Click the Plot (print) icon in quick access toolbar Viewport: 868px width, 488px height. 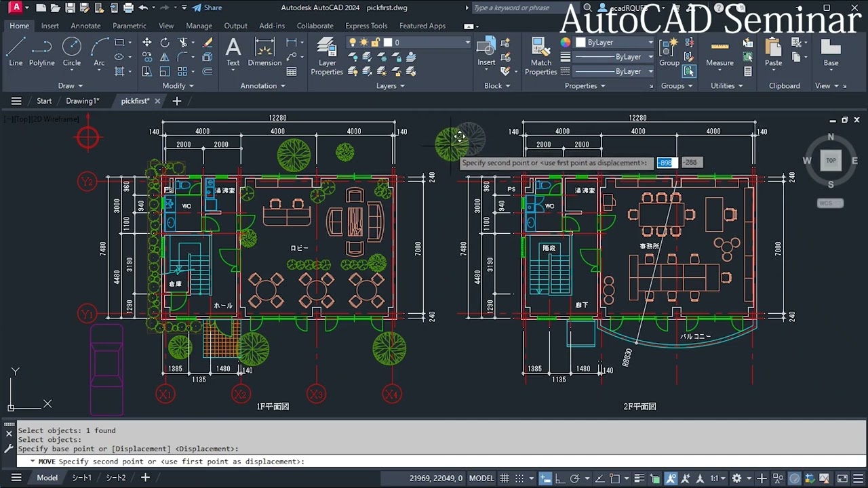128,8
